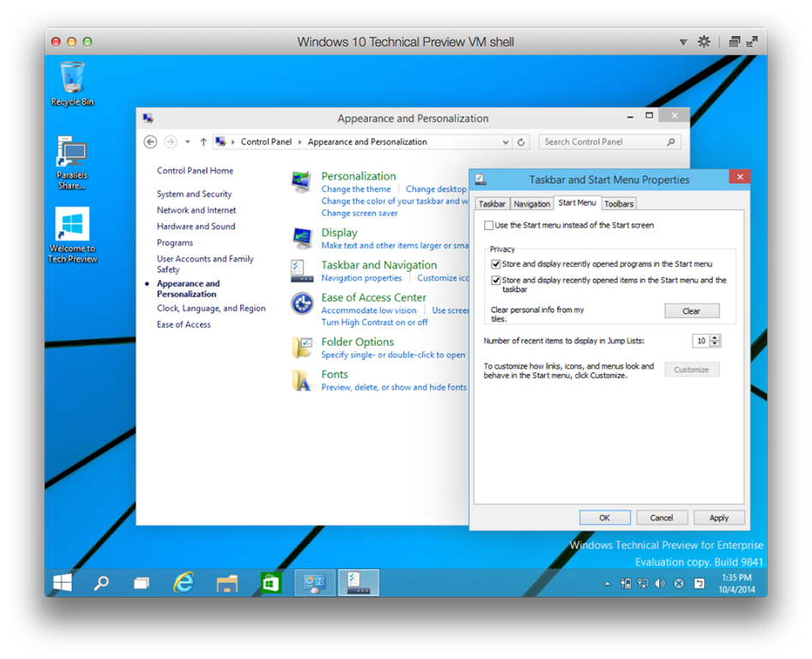Show hidden tray icons arrow
Viewport: 812px width, 659px height.
(607, 584)
